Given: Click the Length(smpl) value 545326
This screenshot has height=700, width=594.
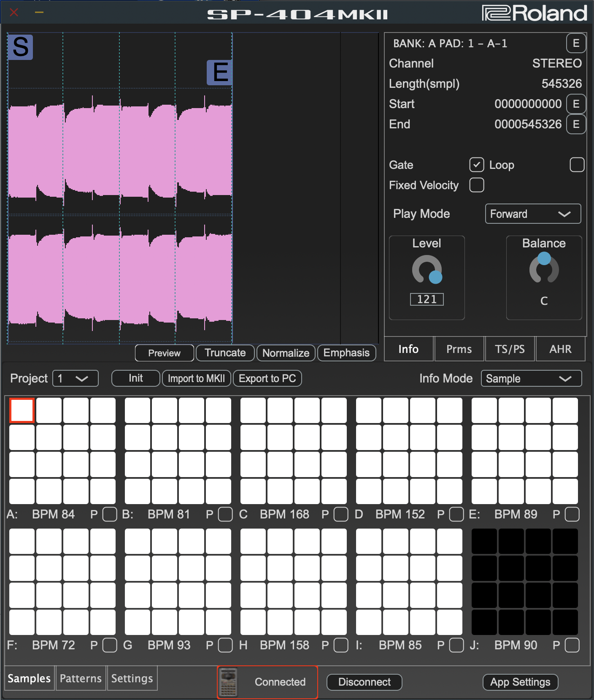Looking at the screenshot, I should (x=562, y=84).
